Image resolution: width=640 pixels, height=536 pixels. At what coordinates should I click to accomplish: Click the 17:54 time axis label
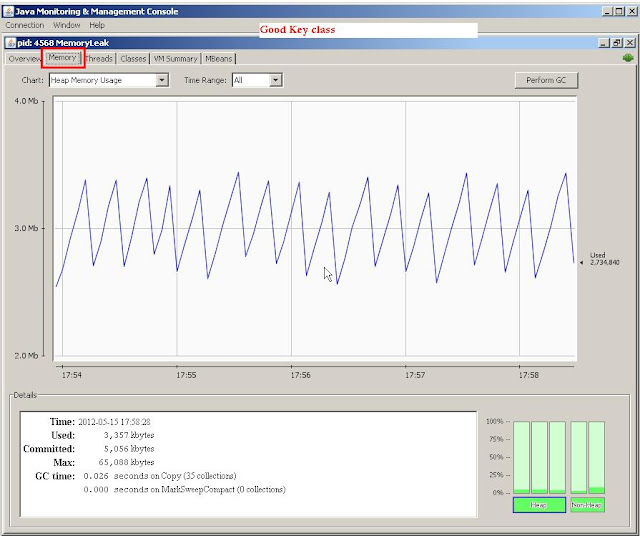tap(71, 375)
